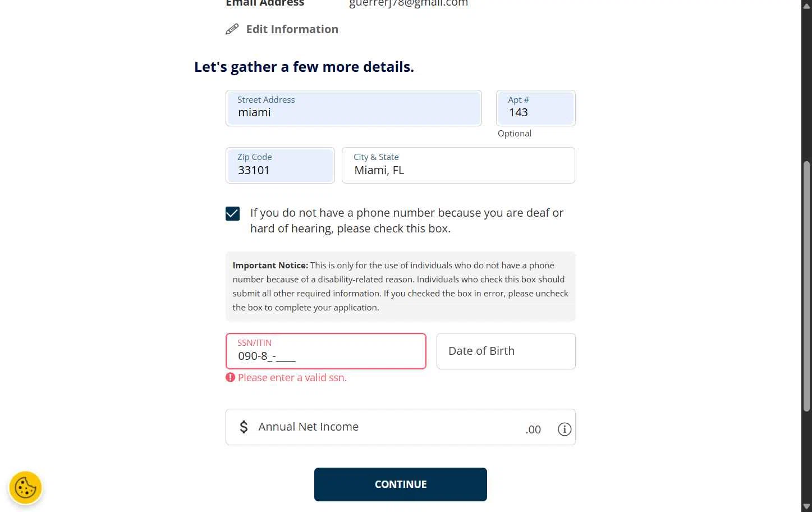Click the vertical scrollbar thumb
Image resolution: width=812 pixels, height=512 pixels.
click(x=807, y=286)
